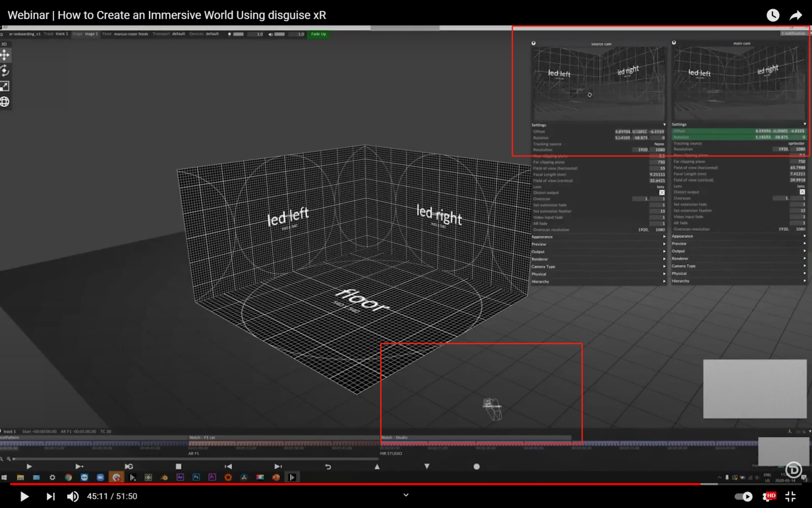The width and height of the screenshot is (812, 508).
Task: Toggle Distort output checkbox for source cam
Action: (662, 193)
